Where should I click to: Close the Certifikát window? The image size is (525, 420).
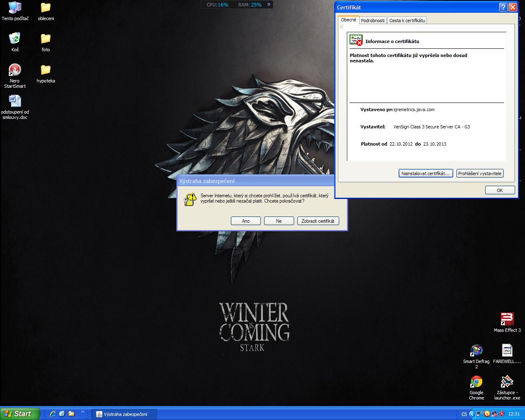click(513, 7)
